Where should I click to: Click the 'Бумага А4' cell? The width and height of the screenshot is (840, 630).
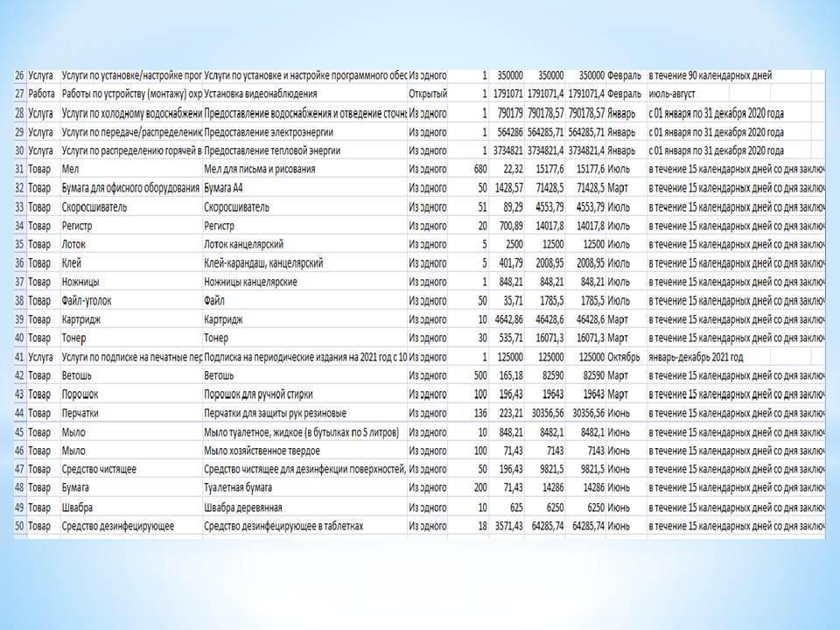223,188
